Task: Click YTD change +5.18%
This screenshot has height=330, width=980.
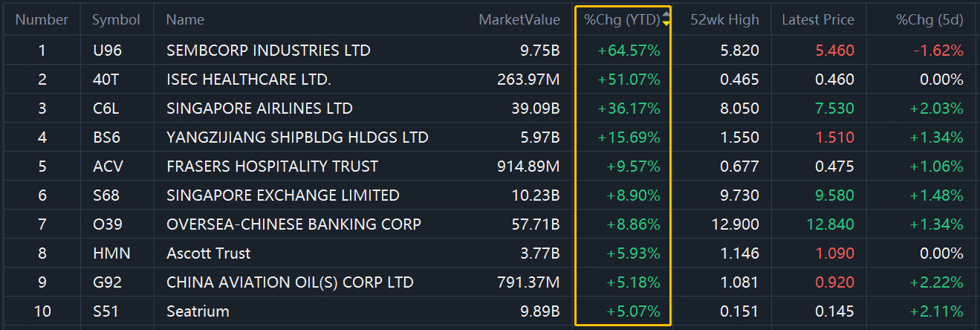Action: (633, 282)
